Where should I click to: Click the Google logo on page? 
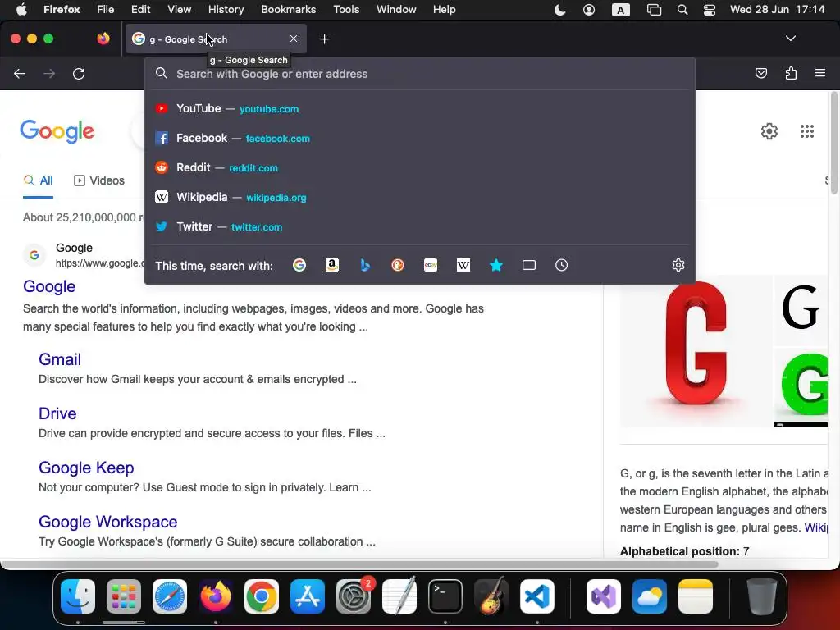point(57,132)
